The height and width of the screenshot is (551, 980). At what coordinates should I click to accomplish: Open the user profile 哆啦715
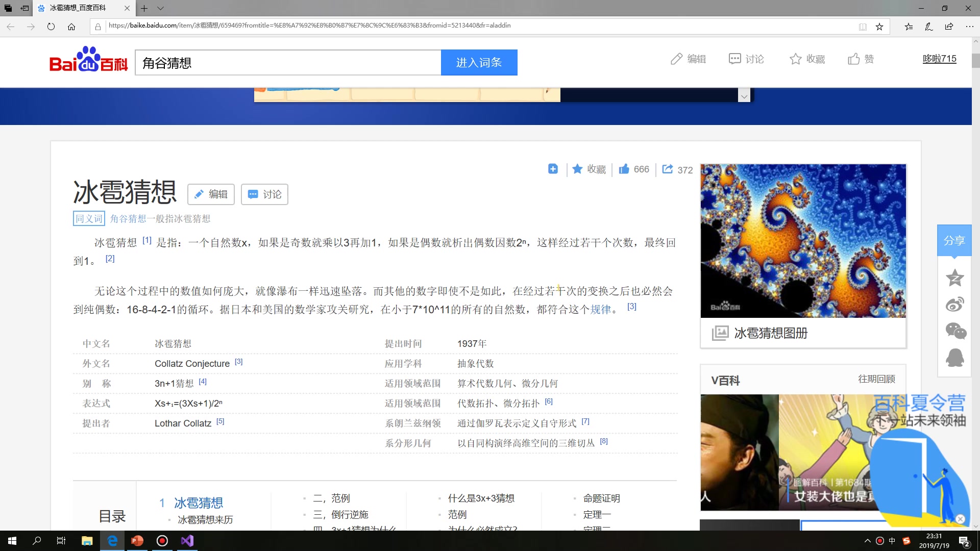tap(939, 59)
